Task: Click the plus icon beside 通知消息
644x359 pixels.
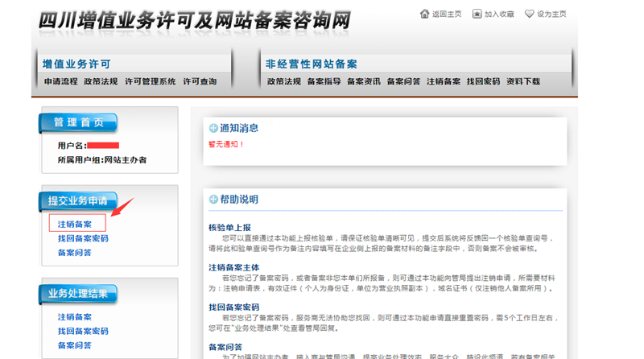Action: coord(213,128)
